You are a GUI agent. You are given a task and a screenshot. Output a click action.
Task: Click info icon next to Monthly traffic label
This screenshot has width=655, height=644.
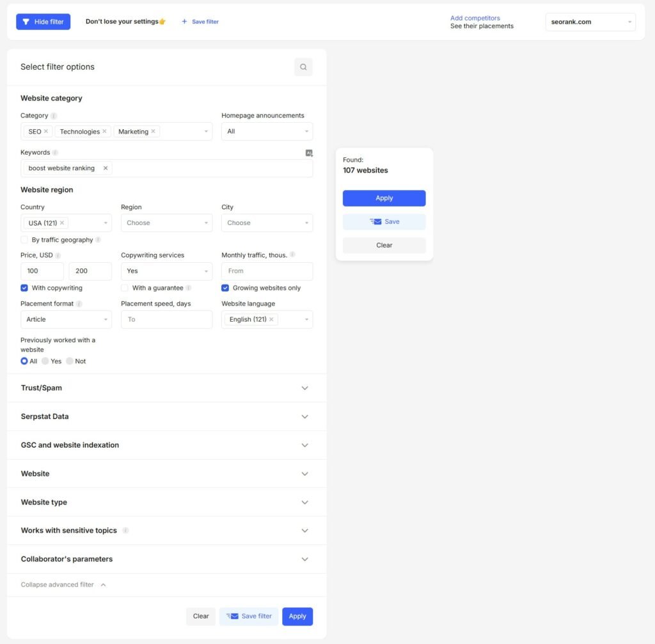pyautogui.click(x=292, y=255)
